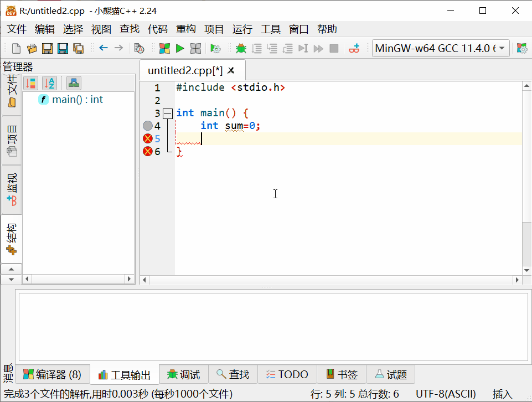Screen dimensions: 532x402
Task: Open the 工具 menu
Action: coord(270,29)
